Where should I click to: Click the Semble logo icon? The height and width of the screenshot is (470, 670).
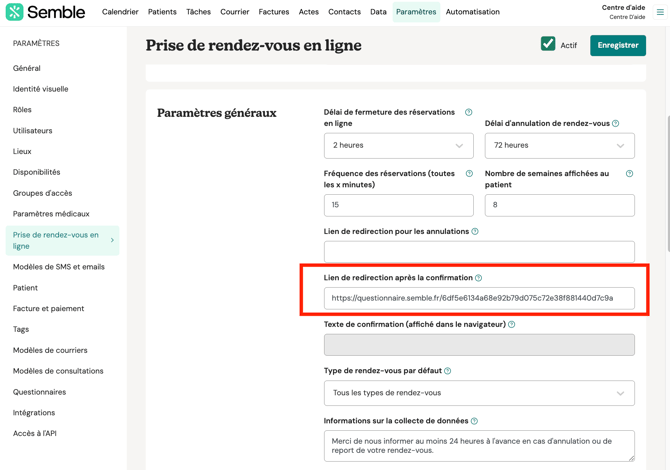(15, 12)
